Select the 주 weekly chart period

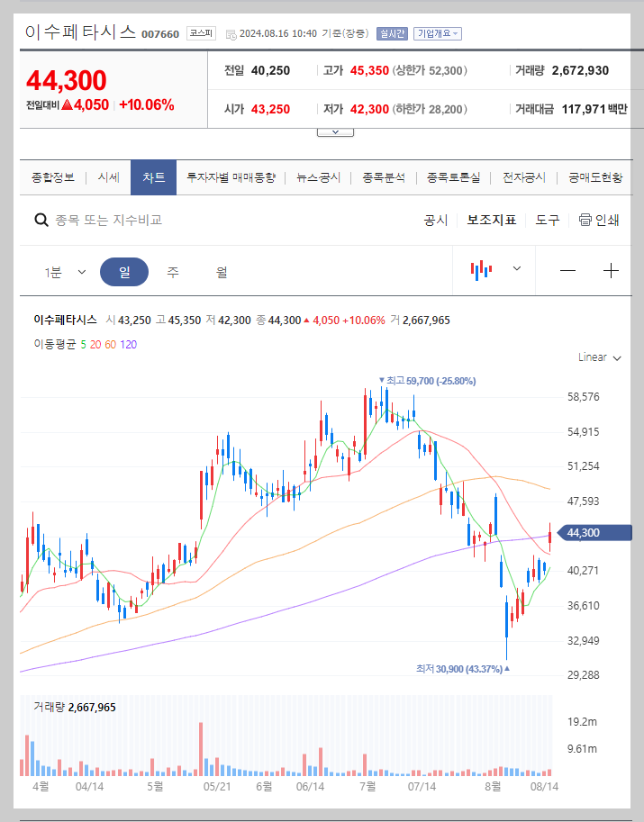[x=172, y=270]
